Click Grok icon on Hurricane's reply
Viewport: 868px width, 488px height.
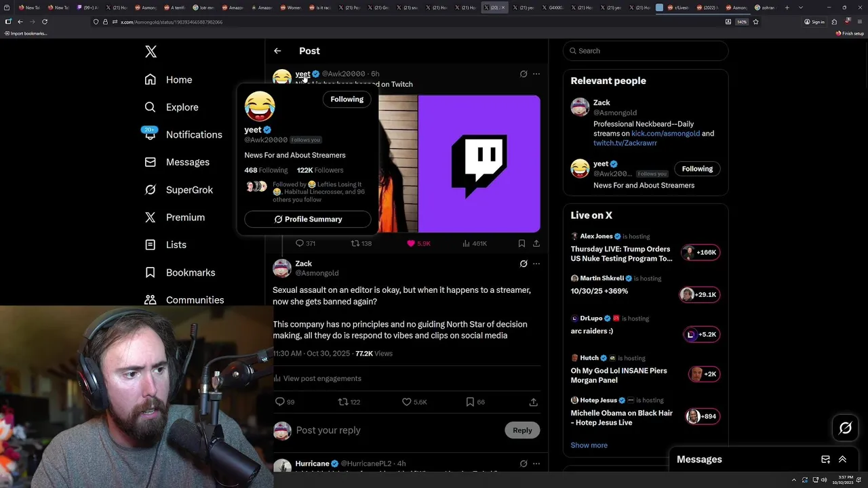(524, 464)
